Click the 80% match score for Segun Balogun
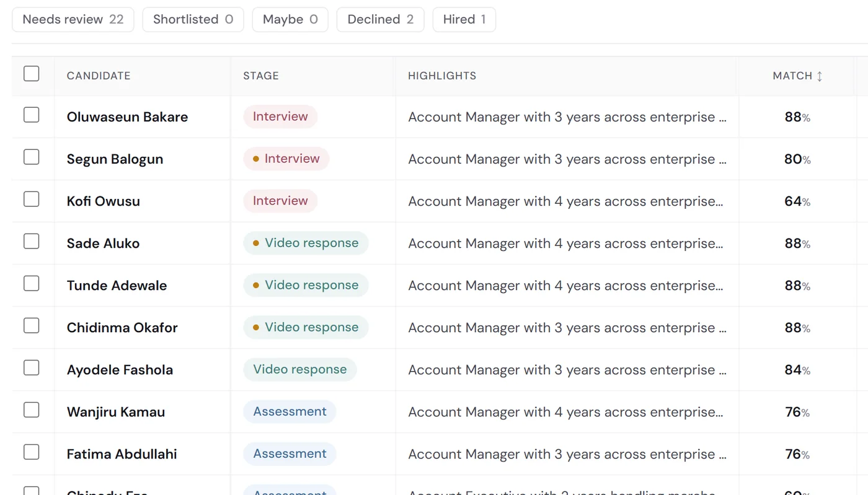This screenshot has height=495, width=868. [797, 159]
